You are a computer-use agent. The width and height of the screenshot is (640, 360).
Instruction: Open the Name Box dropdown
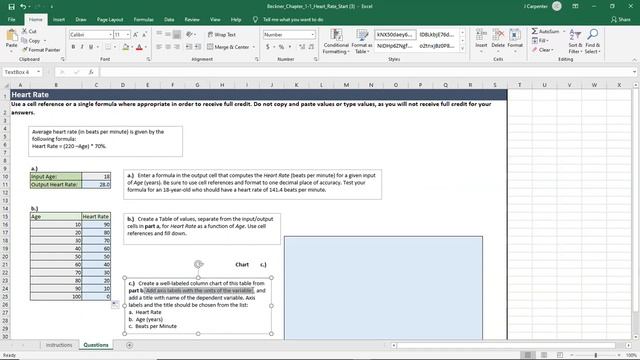tap(38, 72)
